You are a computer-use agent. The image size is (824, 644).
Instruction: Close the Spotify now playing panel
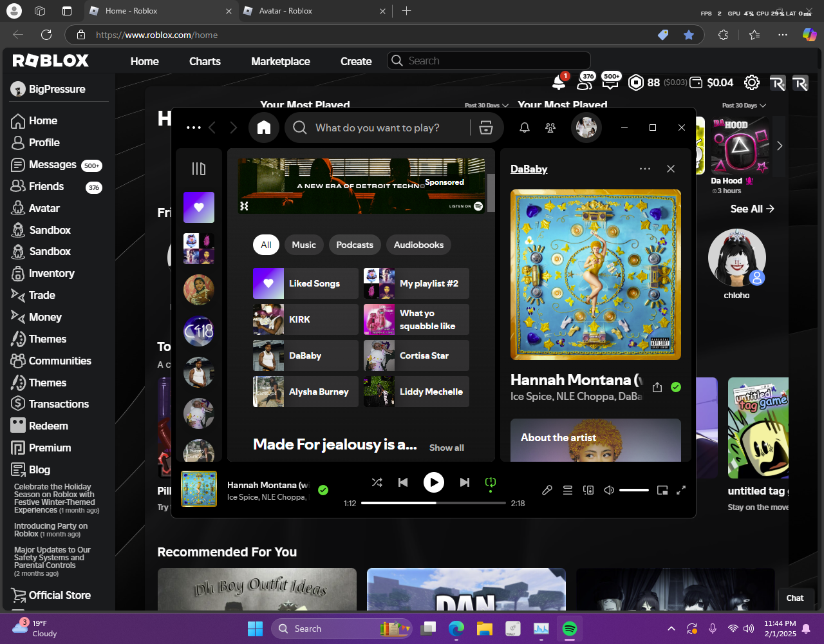click(671, 169)
